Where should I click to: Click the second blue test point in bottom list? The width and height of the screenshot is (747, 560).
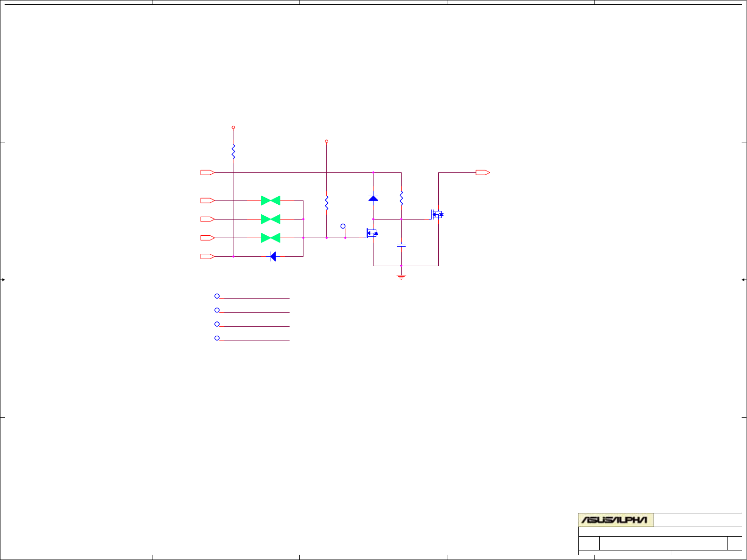point(217,310)
